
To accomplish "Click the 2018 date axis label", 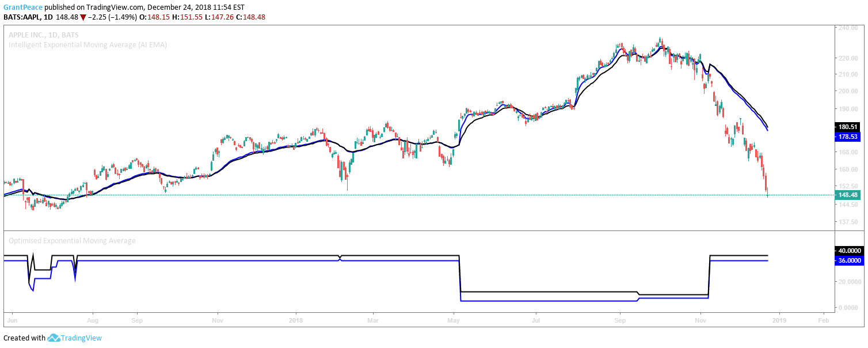I will coord(295,319).
